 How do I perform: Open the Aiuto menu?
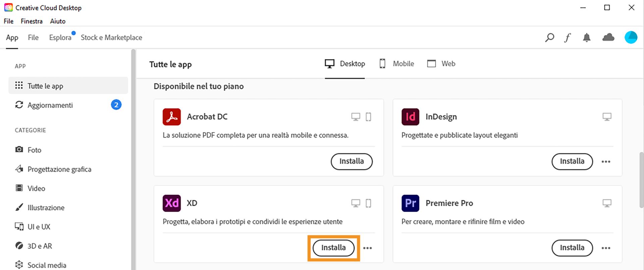click(x=58, y=21)
